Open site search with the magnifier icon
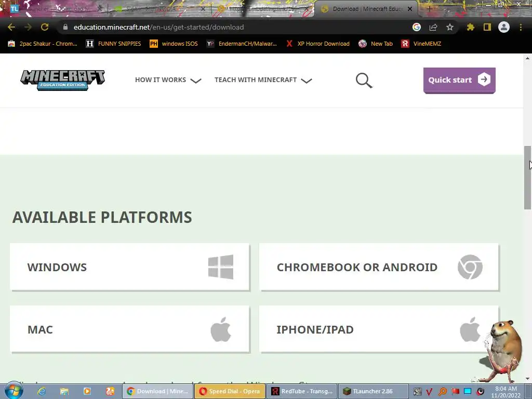 tap(364, 81)
